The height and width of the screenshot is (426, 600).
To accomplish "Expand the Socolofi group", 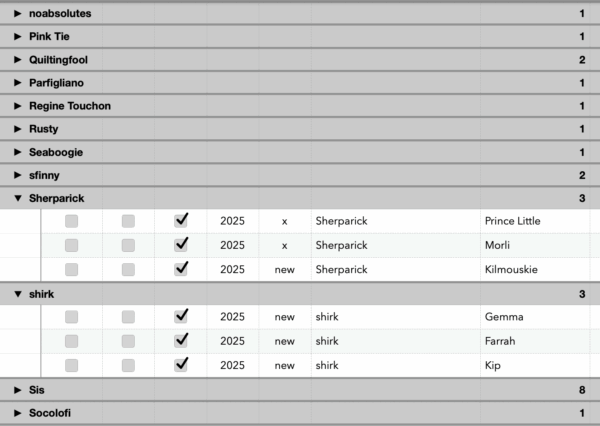I will pos(18,413).
